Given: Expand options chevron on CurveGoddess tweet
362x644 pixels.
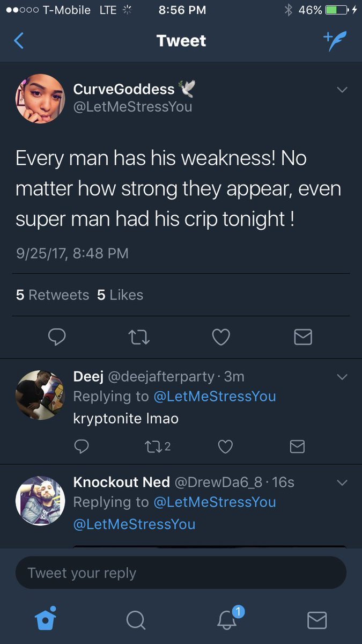Looking at the screenshot, I should (x=342, y=90).
